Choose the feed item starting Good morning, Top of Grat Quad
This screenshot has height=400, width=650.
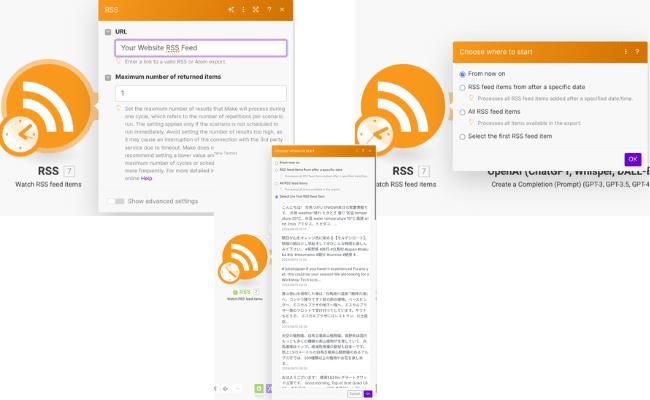coord(325,381)
